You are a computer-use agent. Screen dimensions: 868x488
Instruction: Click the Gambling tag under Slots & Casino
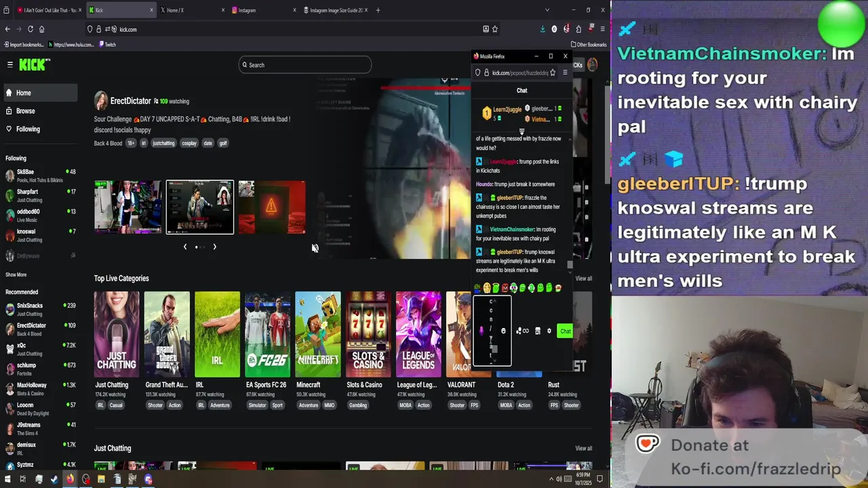tap(357, 405)
